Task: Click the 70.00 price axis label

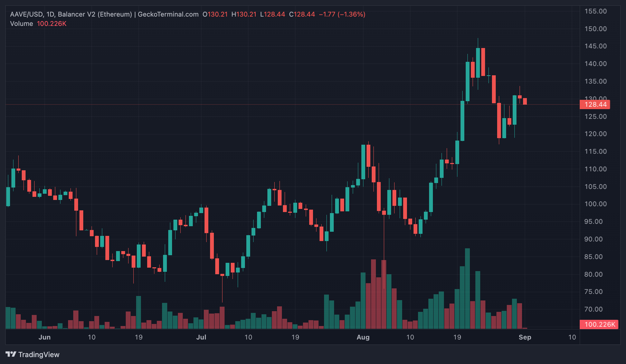Action: (595, 309)
